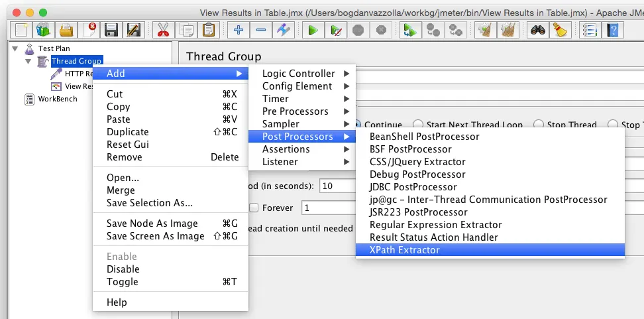
Task: Click Remote Start All icon
Action: [410, 30]
